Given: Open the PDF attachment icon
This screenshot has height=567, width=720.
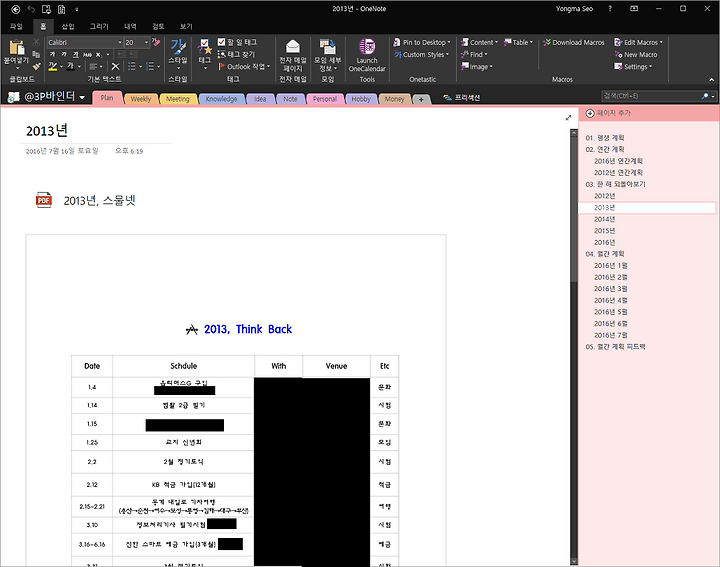Looking at the screenshot, I should (44, 200).
